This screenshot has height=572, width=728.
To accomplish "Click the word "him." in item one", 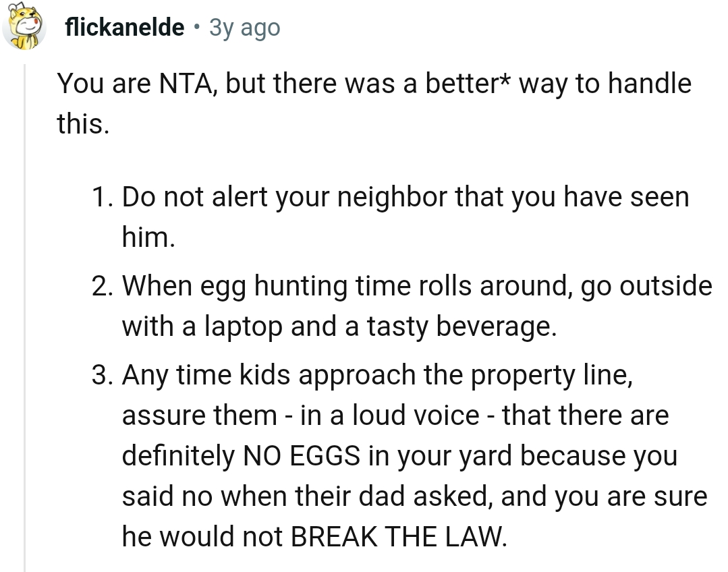I will pyautogui.click(x=148, y=237).
